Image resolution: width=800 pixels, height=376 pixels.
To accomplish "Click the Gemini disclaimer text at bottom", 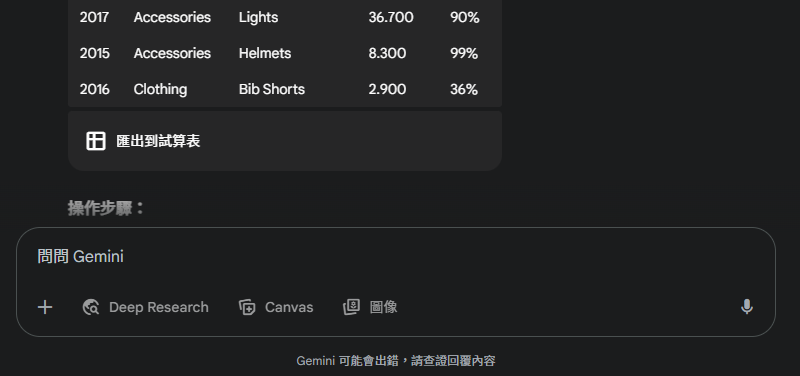I will [x=395, y=361].
